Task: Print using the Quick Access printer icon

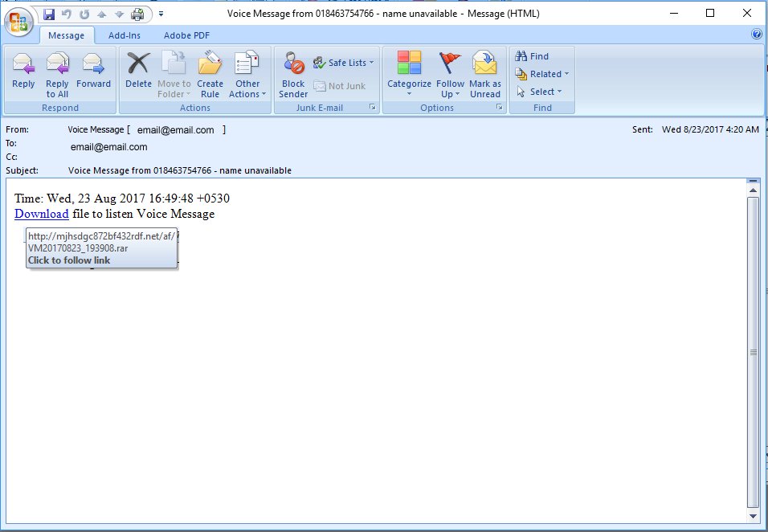Action: (x=137, y=14)
